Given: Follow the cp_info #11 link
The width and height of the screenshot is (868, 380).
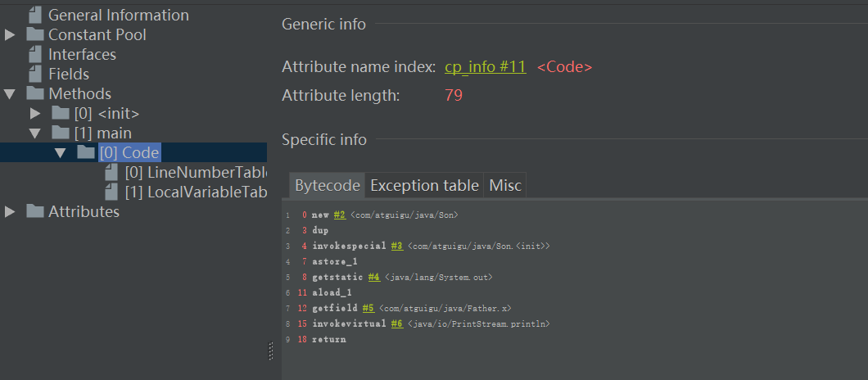Looking at the screenshot, I should point(486,67).
